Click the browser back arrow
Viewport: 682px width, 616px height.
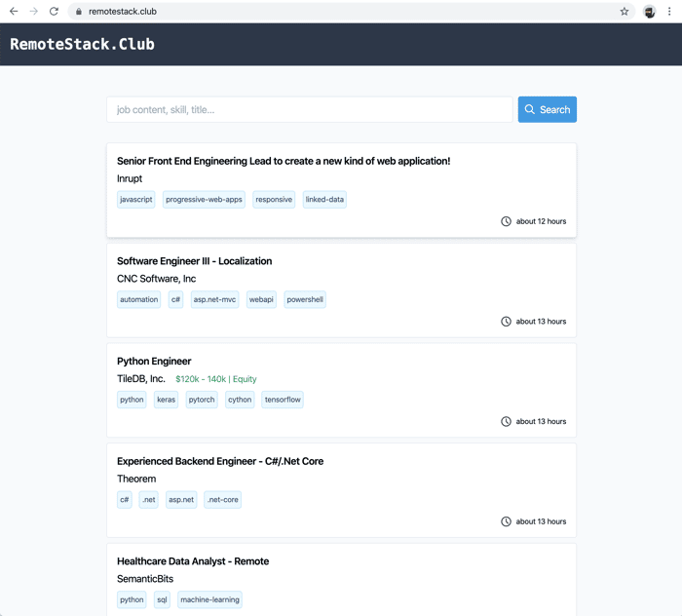pyautogui.click(x=14, y=12)
